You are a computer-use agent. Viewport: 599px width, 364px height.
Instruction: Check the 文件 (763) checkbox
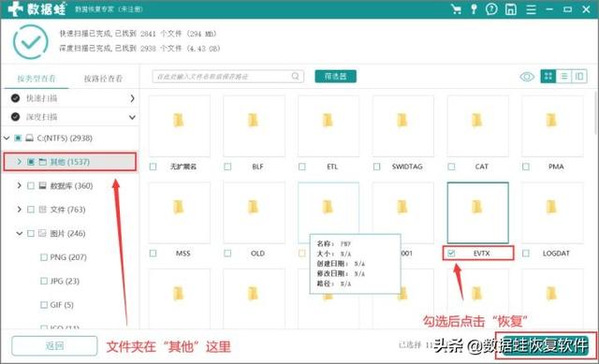pyautogui.click(x=31, y=210)
